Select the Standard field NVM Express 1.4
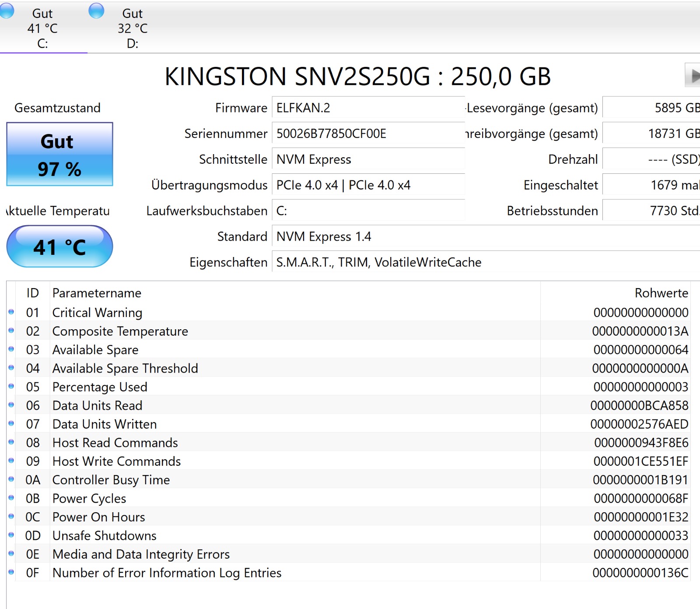The image size is (700, 609). [x=486, y=237]
